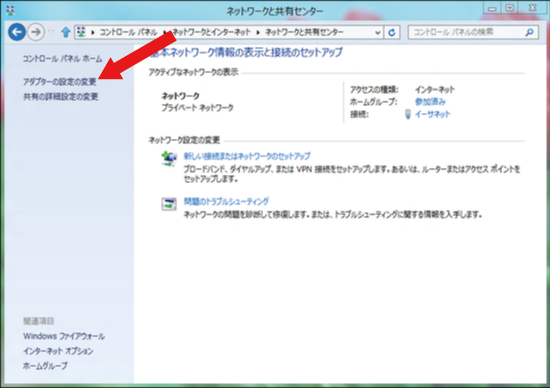Open ホームグループ related item
Screen dimensions: 550x388
point(45,366)
